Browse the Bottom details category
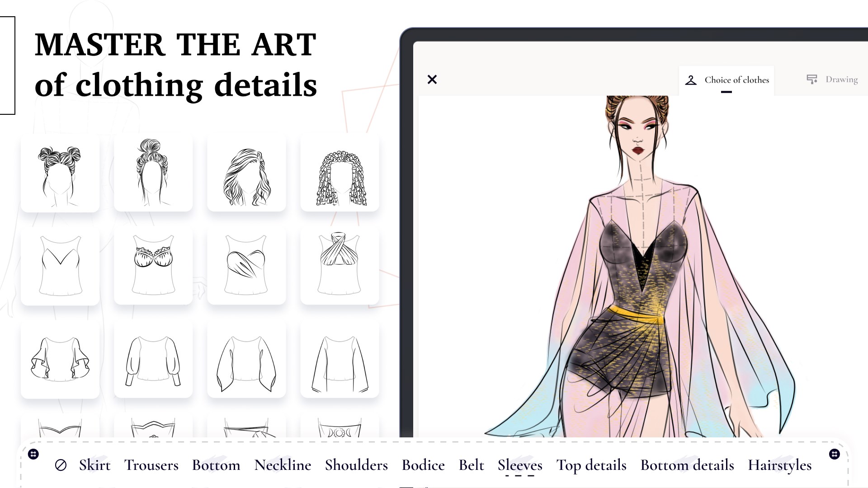Screen dimensions: 868x488 [x=687, y=465]
